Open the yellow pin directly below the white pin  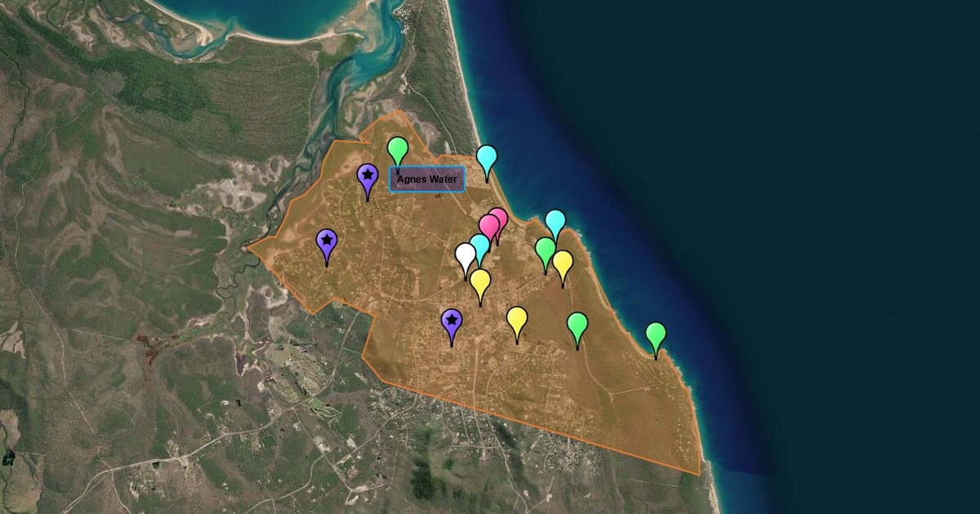tap(480, 281)
